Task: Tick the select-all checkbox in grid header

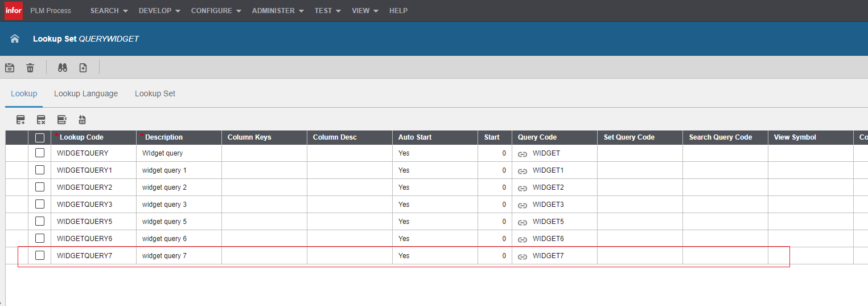Action: [x=40, y=137]
